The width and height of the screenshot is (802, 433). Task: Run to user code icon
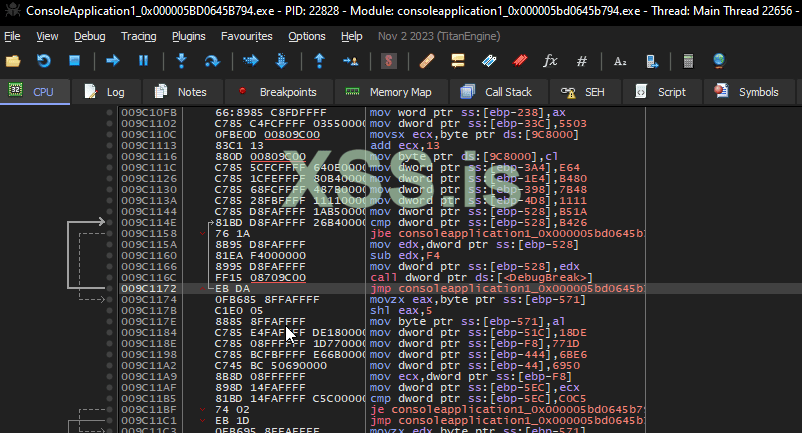(x=350, y=61)
